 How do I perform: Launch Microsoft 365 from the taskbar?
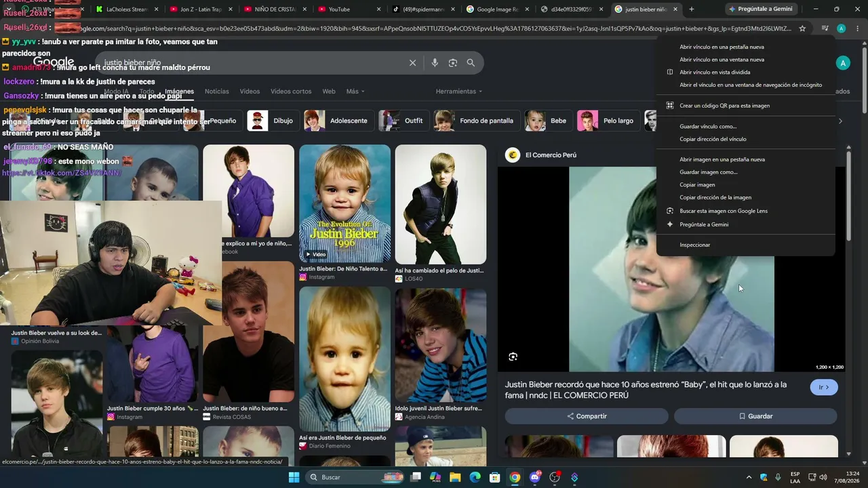click(435, 477)
